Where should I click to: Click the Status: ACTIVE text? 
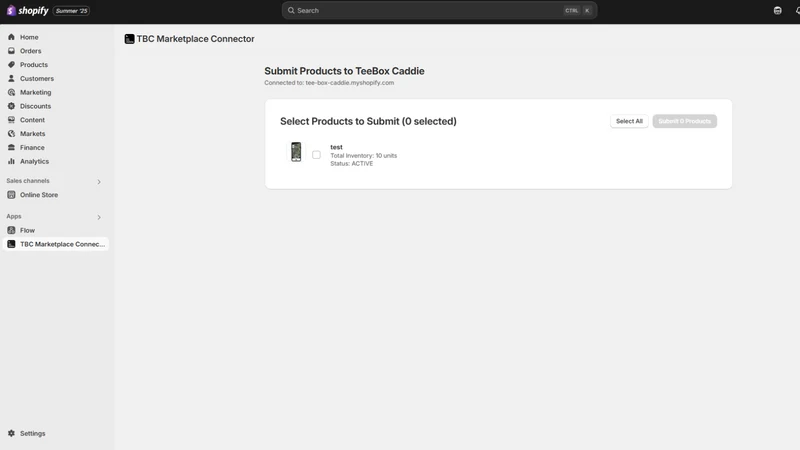pyautogui.click(x=352, y=164)
